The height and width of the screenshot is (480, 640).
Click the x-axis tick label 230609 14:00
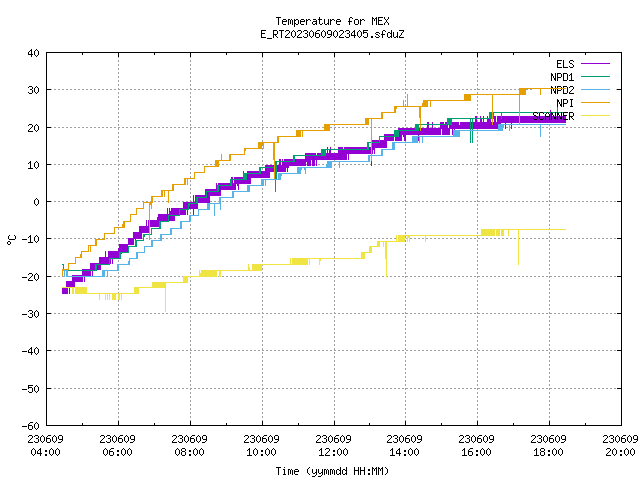404,445
